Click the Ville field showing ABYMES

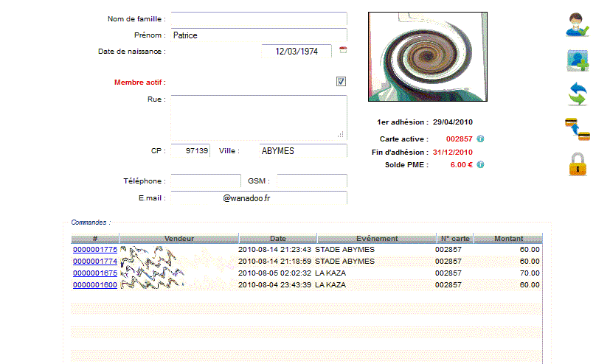click(x=303, y=151)
